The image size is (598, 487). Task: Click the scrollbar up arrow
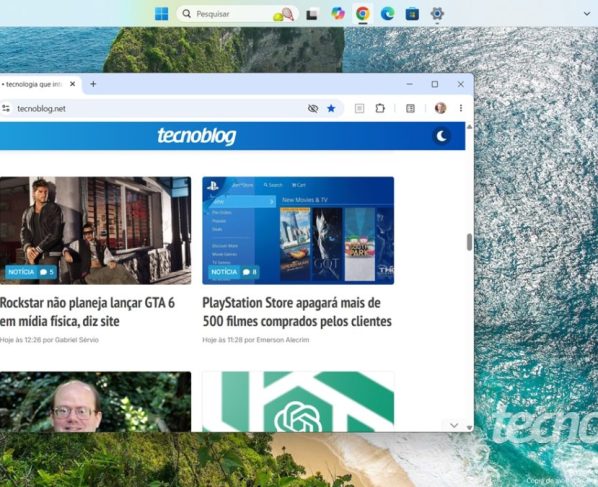469,126
